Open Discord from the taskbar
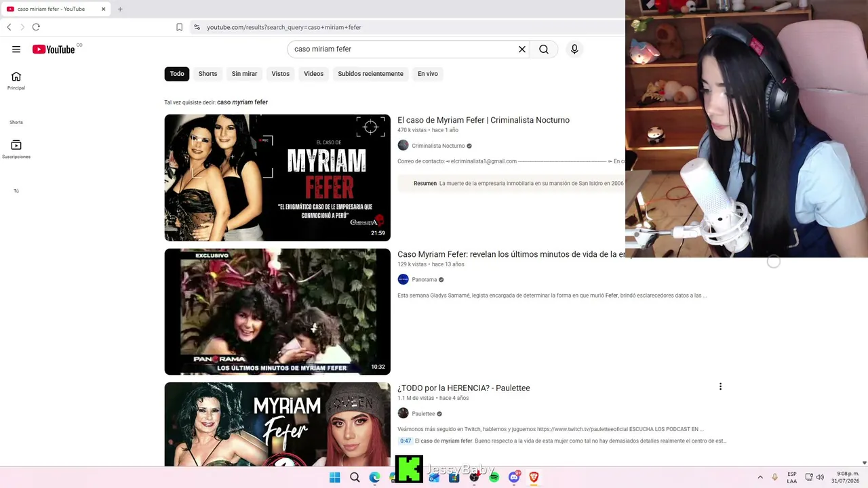Viewport: 868px width, 488px height. [514, 477]
